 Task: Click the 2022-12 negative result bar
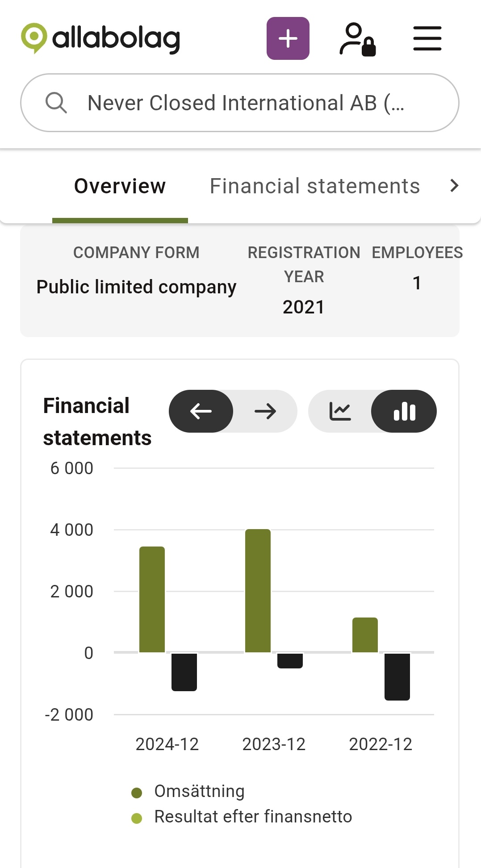pos(397,676)
